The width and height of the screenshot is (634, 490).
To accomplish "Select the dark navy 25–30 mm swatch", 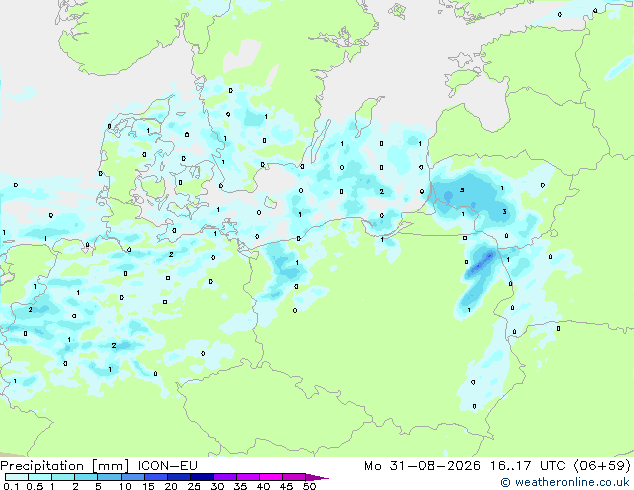I will coord(202,477).
